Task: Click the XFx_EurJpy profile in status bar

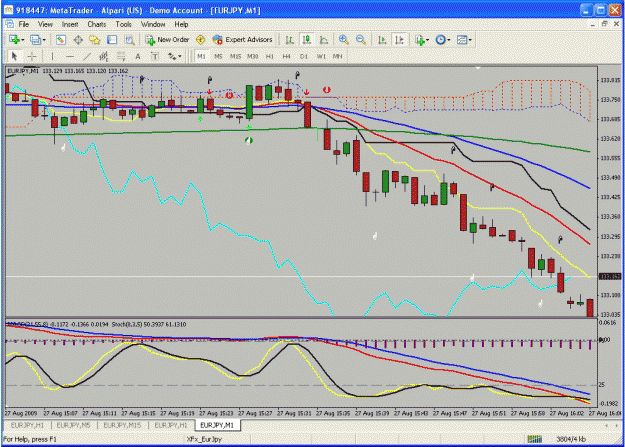Action: tap(204, 439)
